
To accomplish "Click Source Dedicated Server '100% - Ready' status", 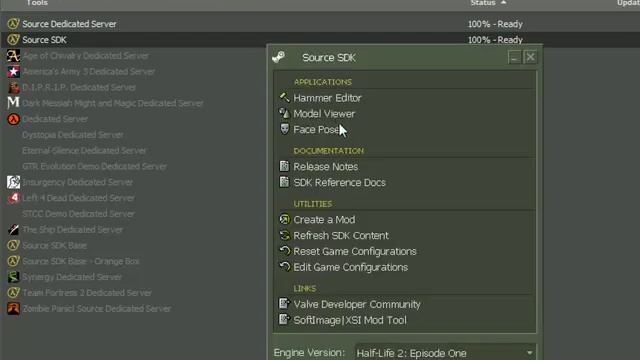I will click(495, 24).
